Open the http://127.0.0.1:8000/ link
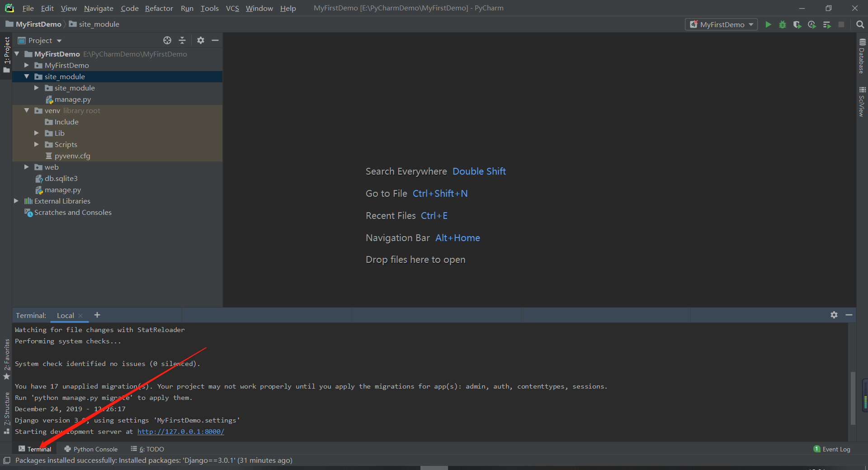868x470 pixels. point(181,432)
